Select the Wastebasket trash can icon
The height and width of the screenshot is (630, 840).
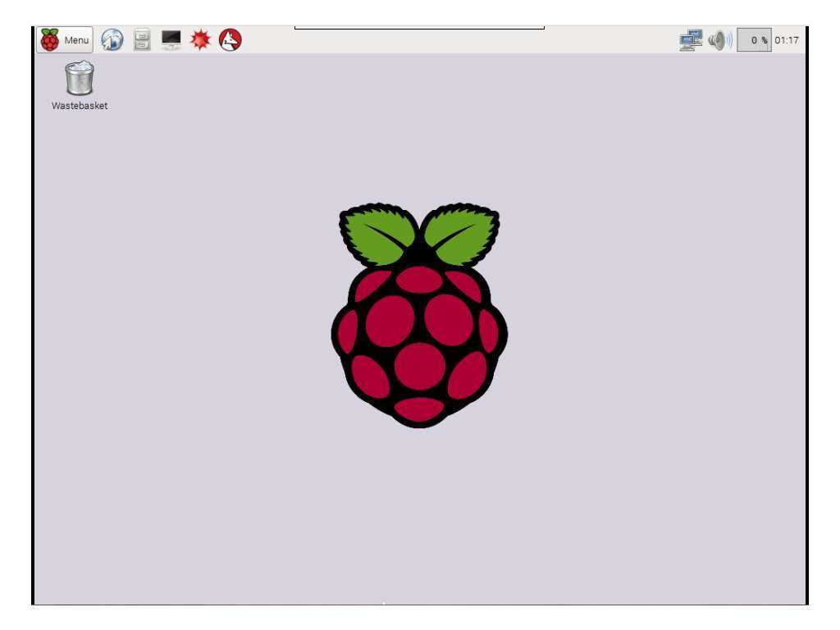(80, 79)
